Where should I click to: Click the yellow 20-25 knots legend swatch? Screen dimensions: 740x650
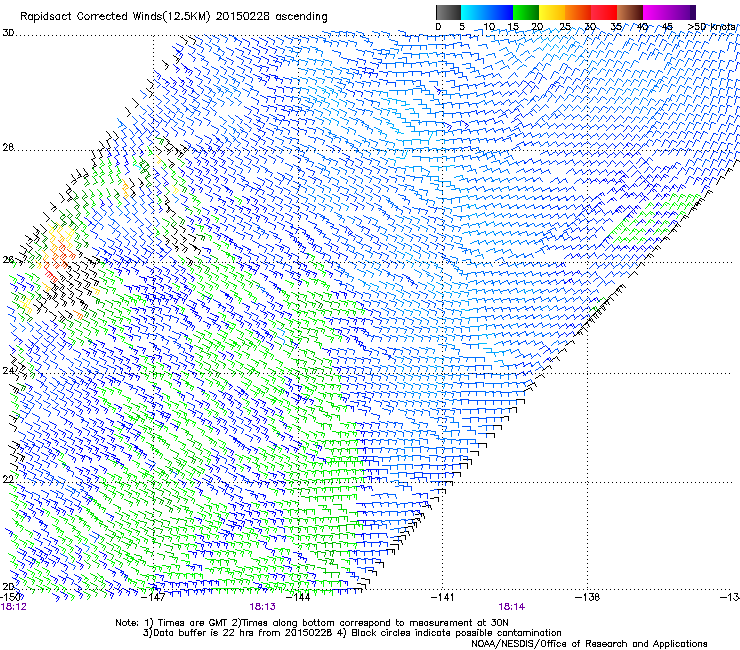coord(552,12)
